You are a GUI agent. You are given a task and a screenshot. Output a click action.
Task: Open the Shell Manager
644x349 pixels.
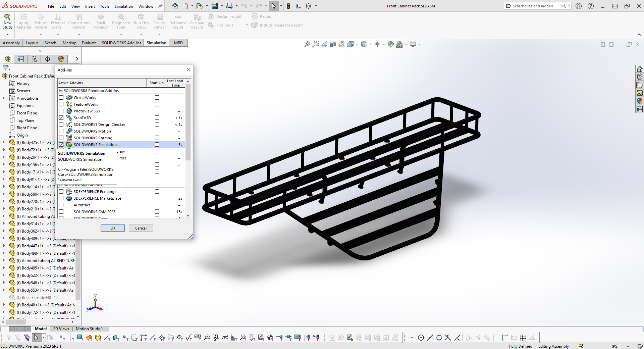[x=101, y=21]
